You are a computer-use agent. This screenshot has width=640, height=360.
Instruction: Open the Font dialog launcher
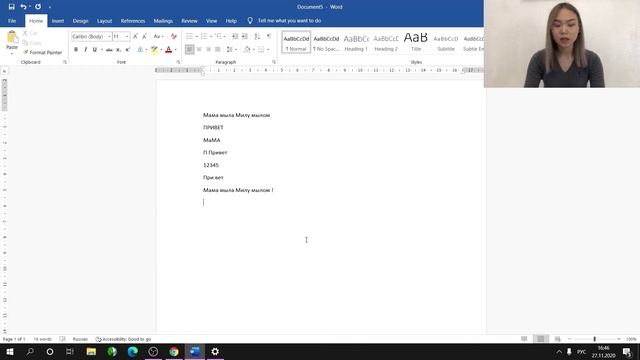178,62
